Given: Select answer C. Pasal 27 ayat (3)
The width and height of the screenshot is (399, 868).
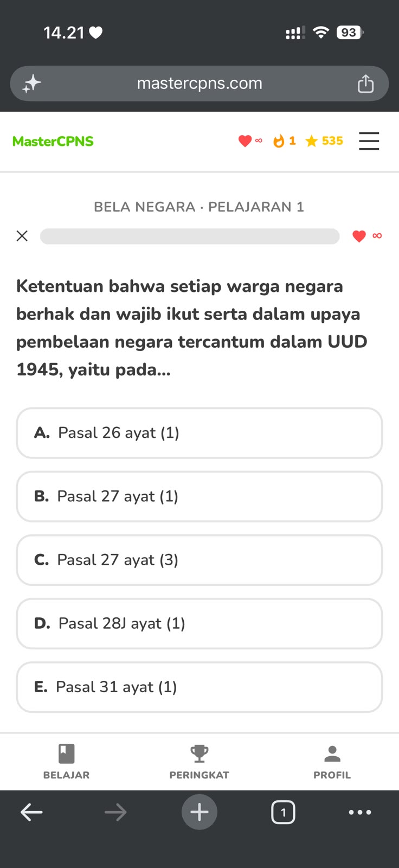Looking at the screenshot, I should pyautogui.click(x=200, y=560).
